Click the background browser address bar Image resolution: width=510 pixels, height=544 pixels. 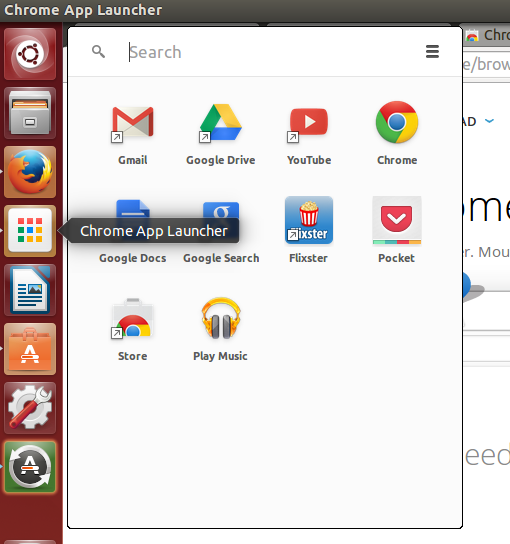point(487,65)
